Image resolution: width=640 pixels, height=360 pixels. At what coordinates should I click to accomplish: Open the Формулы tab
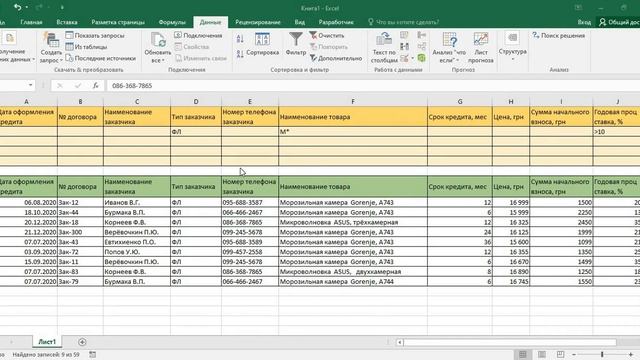coord(172,22)
